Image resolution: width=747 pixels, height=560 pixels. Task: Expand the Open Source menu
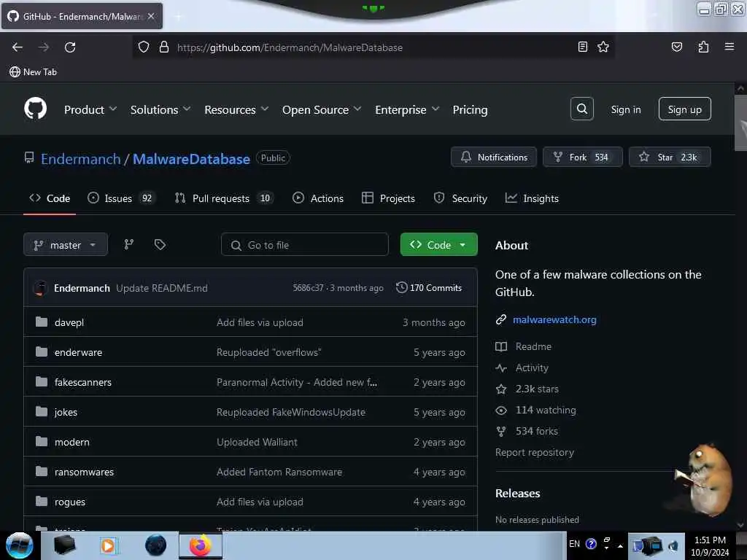click(x=322, y=110)
